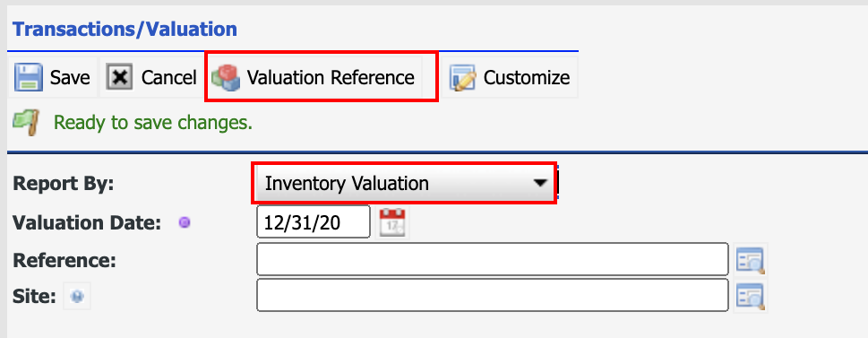The image size is (868, 338).
Task: Click the Transactions/Valuation page heading
Action: pos(125,29)
